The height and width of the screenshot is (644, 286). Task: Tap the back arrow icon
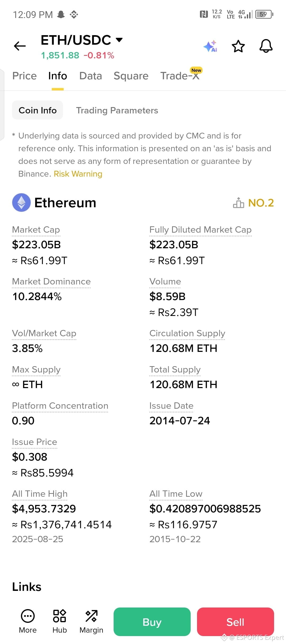coord(20,46)
